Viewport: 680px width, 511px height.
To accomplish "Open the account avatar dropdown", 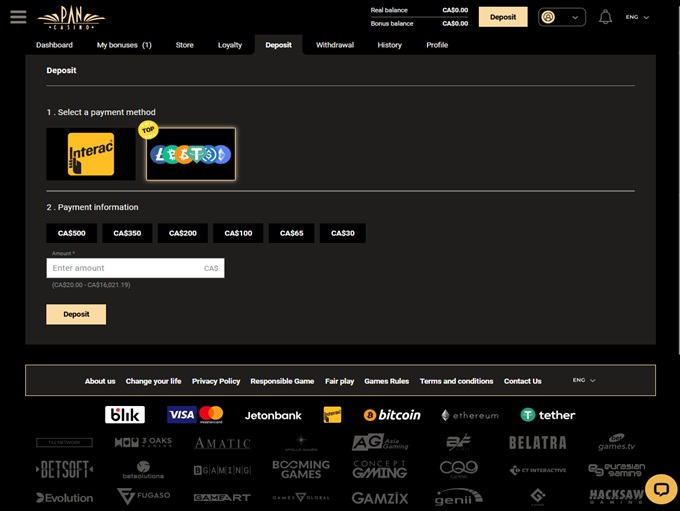I will point(561,17).
